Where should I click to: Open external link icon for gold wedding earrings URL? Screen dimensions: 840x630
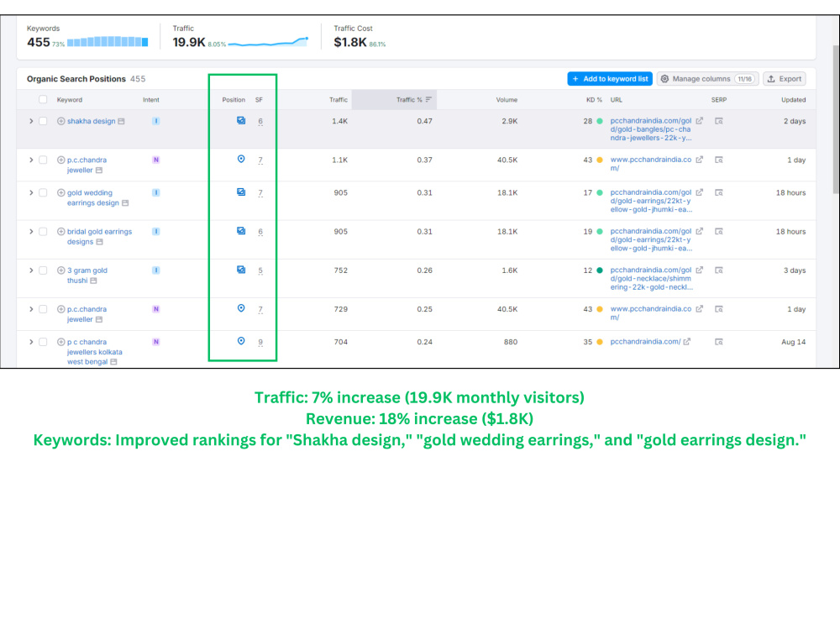click(699, 192)
